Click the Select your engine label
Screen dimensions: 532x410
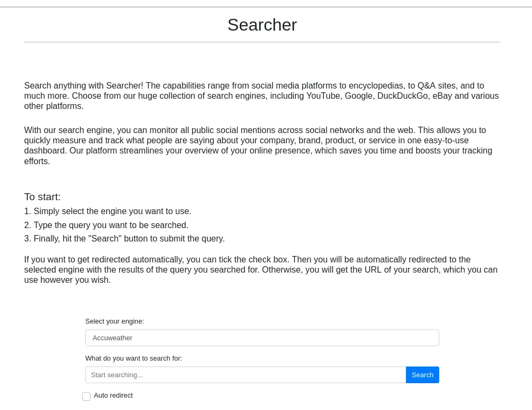click(x=114, y=321)
